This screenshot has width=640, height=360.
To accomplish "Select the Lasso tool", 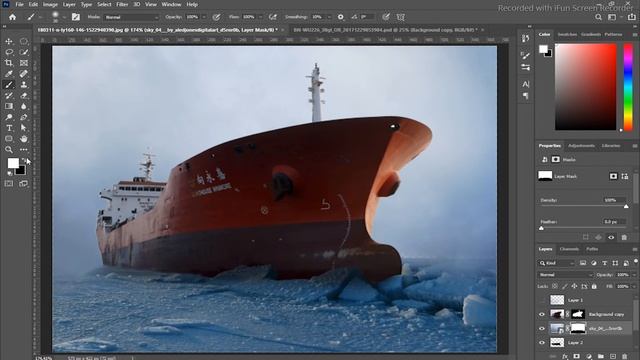I will 9,52.
